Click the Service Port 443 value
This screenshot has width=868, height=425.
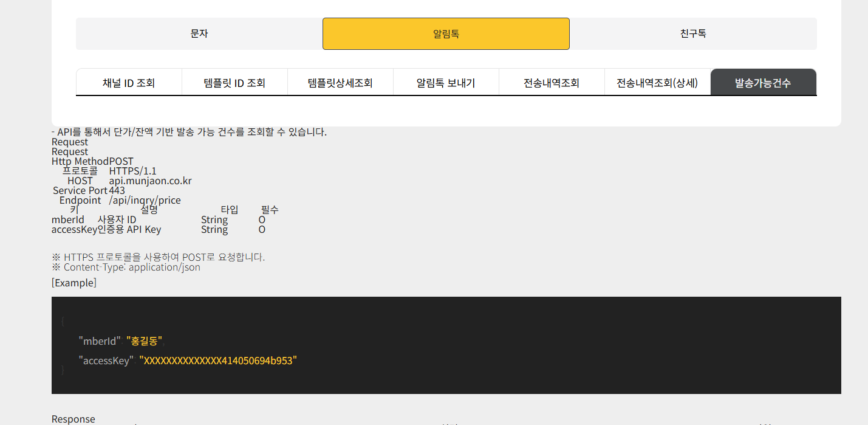(117, 190)
